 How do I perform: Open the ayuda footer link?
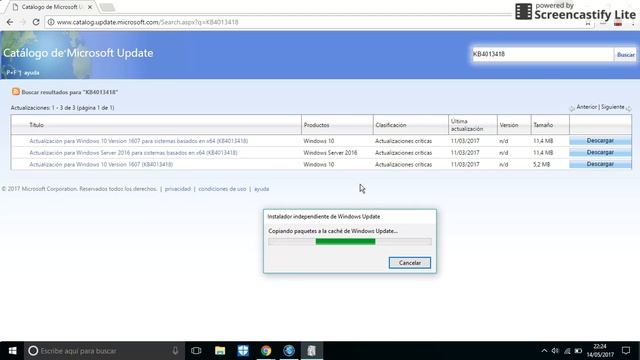pos(262,189)
